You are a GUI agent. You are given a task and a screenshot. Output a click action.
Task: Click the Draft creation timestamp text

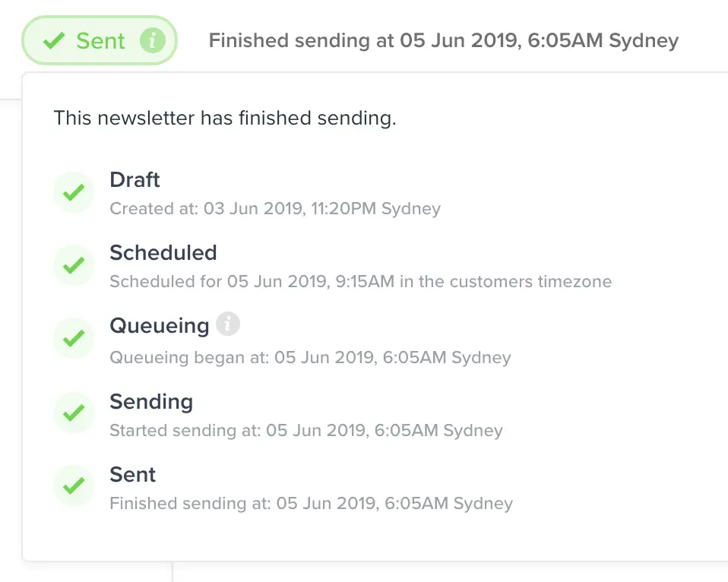coord(275,208)
